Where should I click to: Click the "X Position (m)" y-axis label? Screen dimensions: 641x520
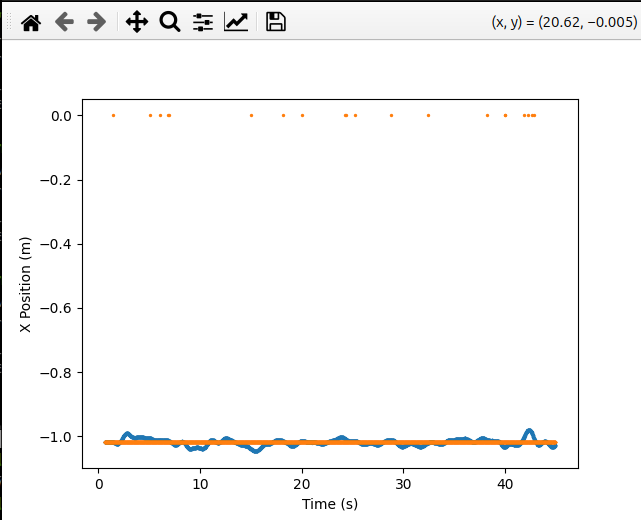(26, 285)
